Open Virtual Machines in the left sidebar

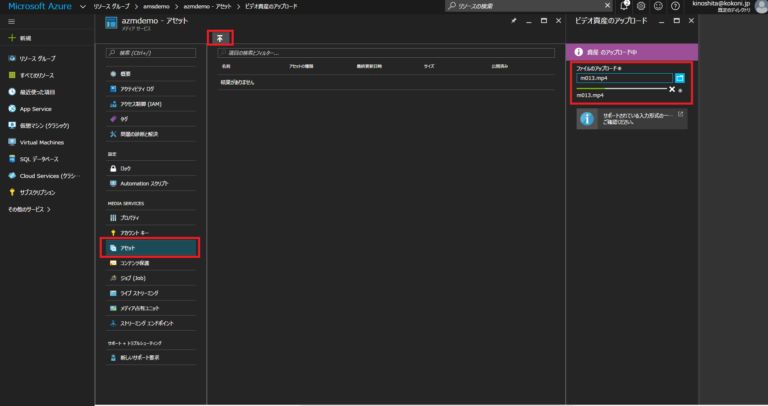point(42,142)
